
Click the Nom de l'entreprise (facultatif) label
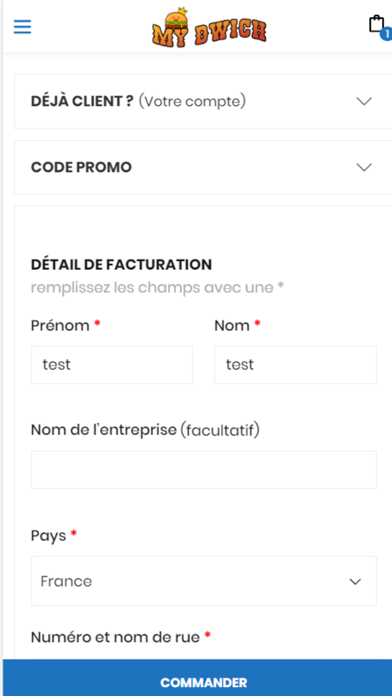point(145,430)
